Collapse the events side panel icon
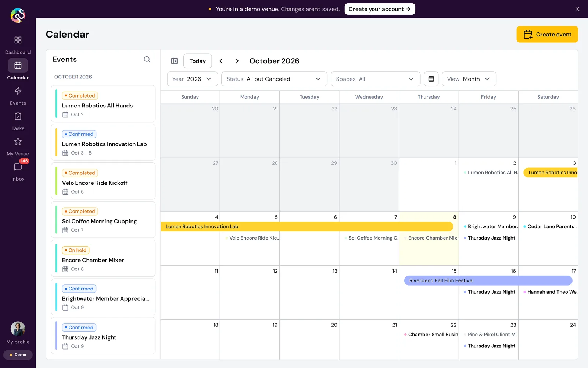Screen dimensions: 588x368 point(174,61)
